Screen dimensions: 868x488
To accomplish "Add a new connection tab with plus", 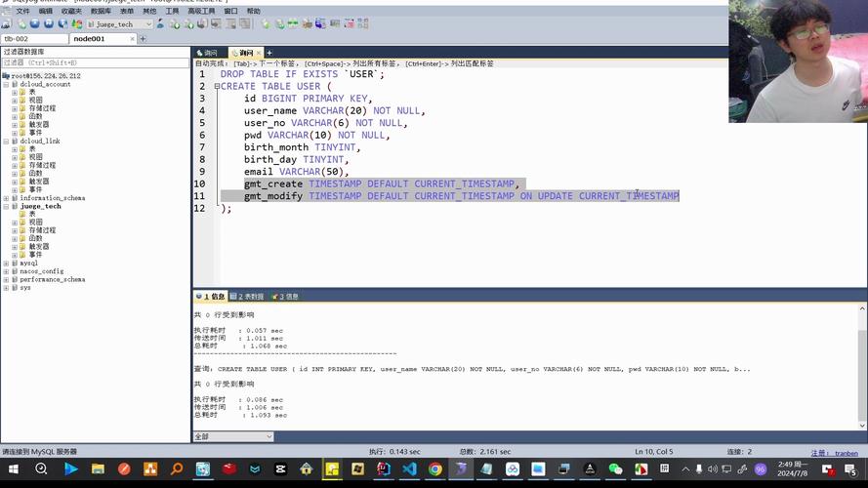I will (x=143, y=39).
